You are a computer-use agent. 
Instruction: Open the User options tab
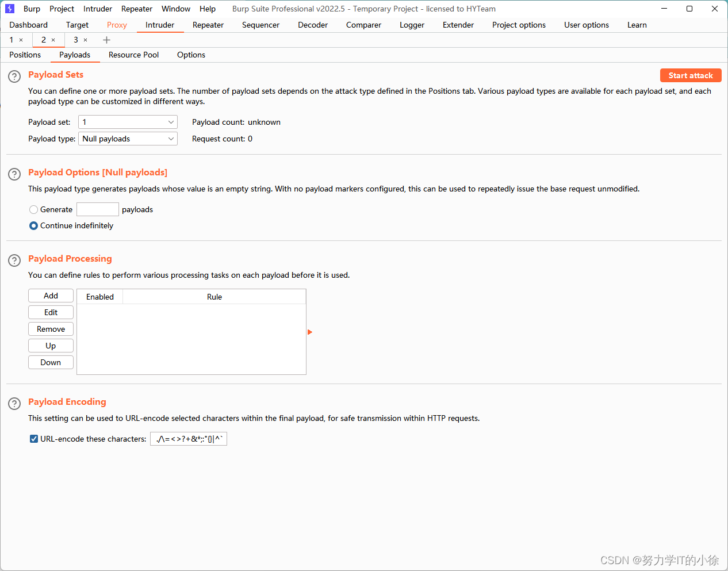(x=587, y=25)
